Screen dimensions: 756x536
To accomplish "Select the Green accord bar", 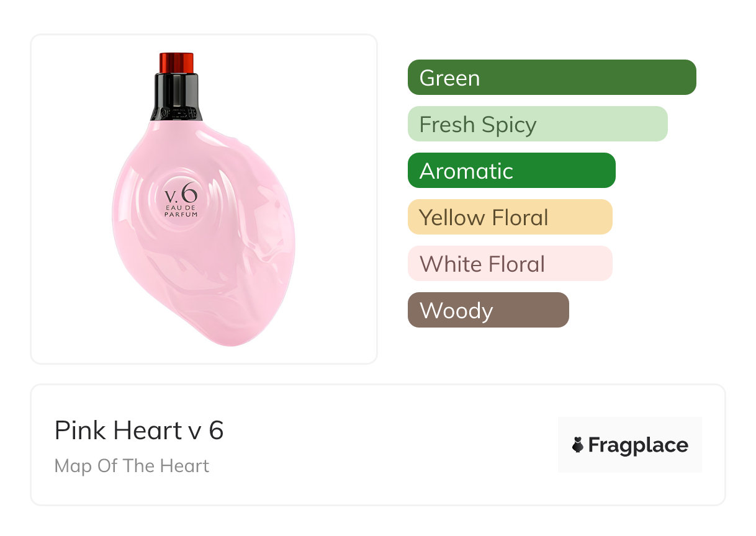I will (x=552, y=78).
